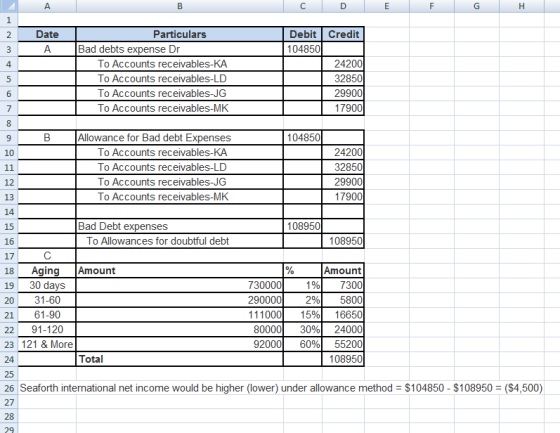Screen dimensions: 560x433
Task: Select 'To Accounts receivables-KA' in row 4
Action: tap(180, 64)
